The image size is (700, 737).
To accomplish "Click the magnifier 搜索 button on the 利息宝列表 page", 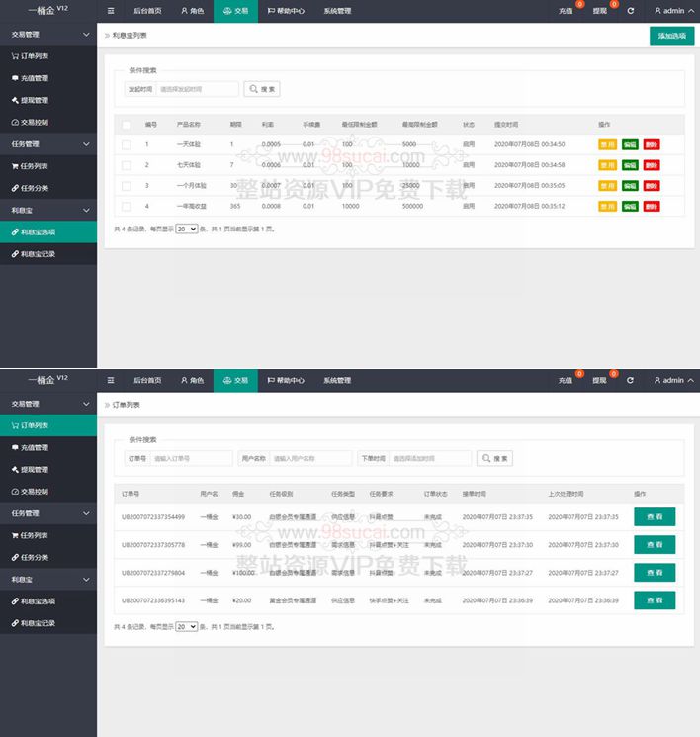I will (x=262, y=89).
